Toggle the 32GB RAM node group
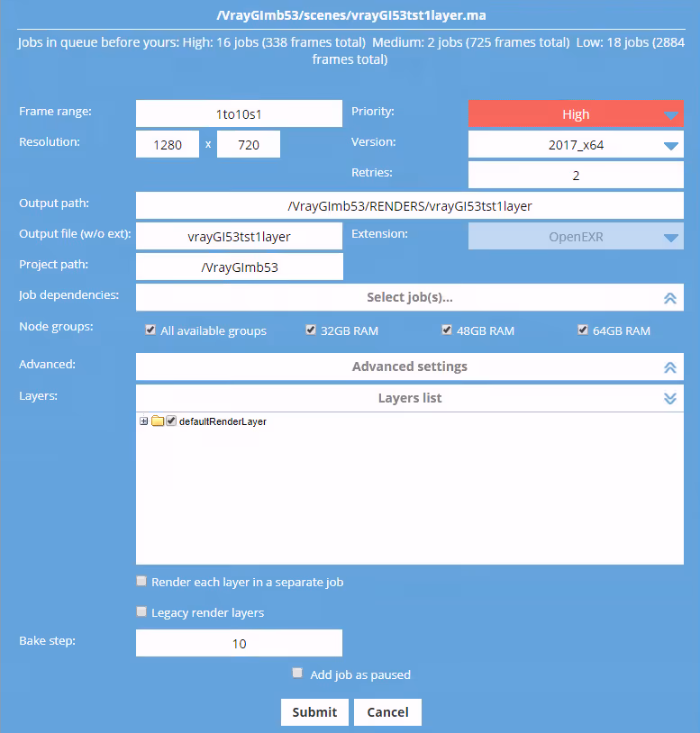Image resolution: width=700 pixels, height=733 pixels. point(311,330)
